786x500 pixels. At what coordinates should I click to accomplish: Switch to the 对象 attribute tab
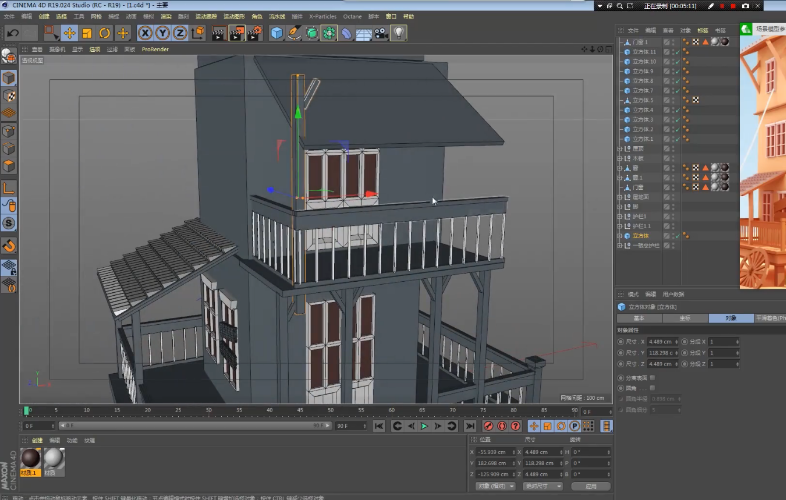point(731,318)
